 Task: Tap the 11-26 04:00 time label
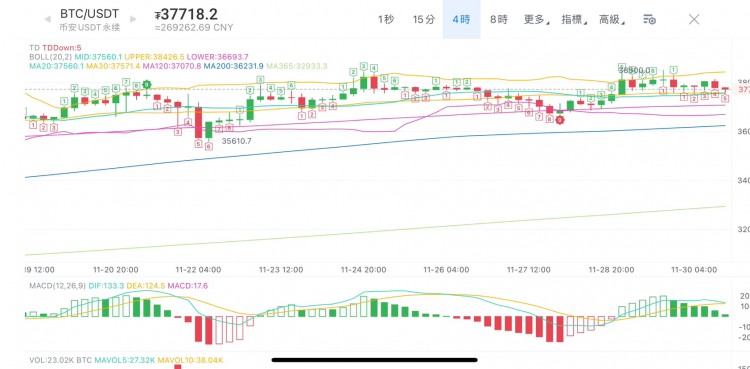(x=446, y=270)
